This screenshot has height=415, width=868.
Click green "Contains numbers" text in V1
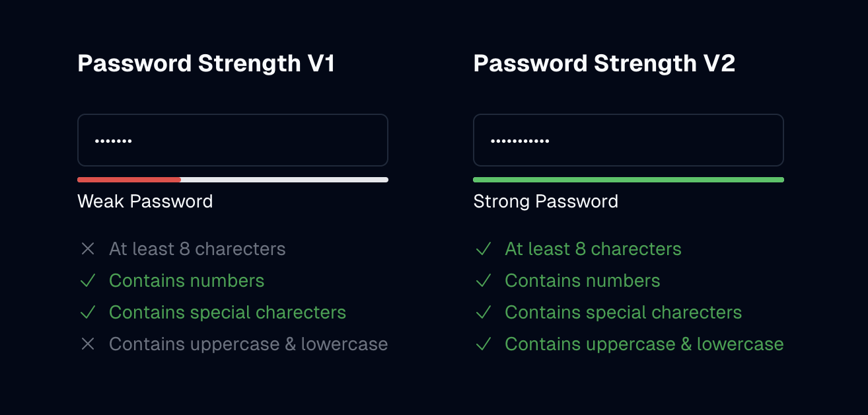[x=187, y=281]
